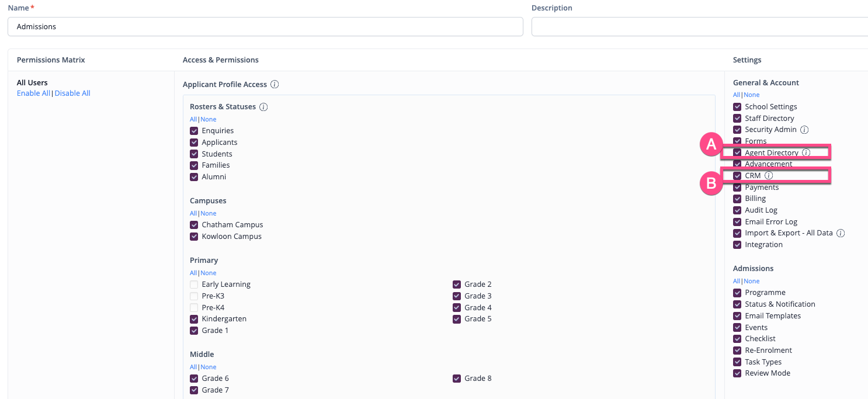868x399 pixels.
Task: Uncheck Kowloon Campus
Action: pos(194,237)
